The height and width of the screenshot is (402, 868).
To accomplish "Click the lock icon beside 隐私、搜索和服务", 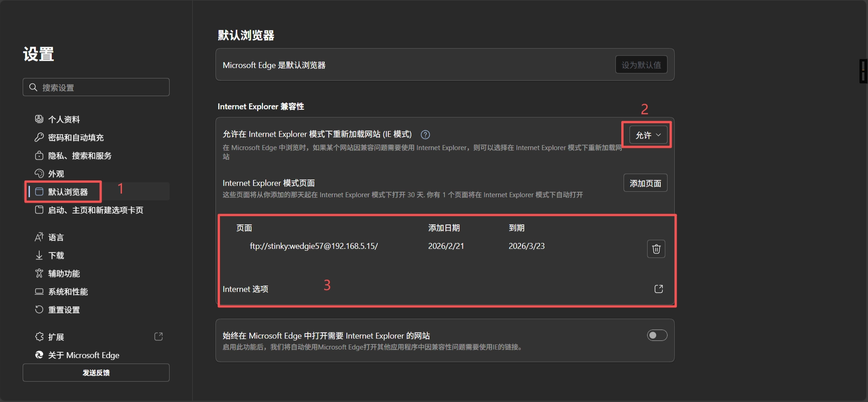I will pos(39,155).
